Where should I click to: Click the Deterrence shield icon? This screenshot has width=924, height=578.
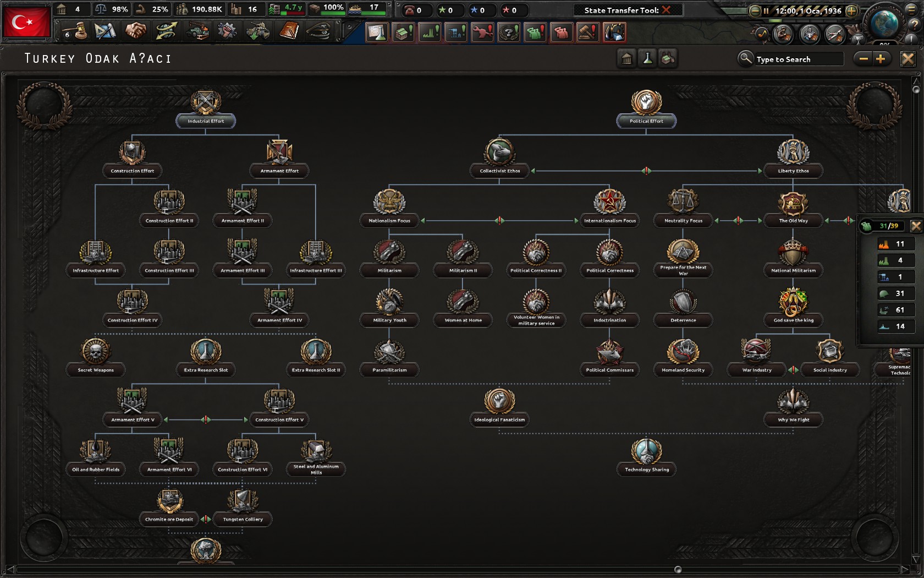(683, 301)
